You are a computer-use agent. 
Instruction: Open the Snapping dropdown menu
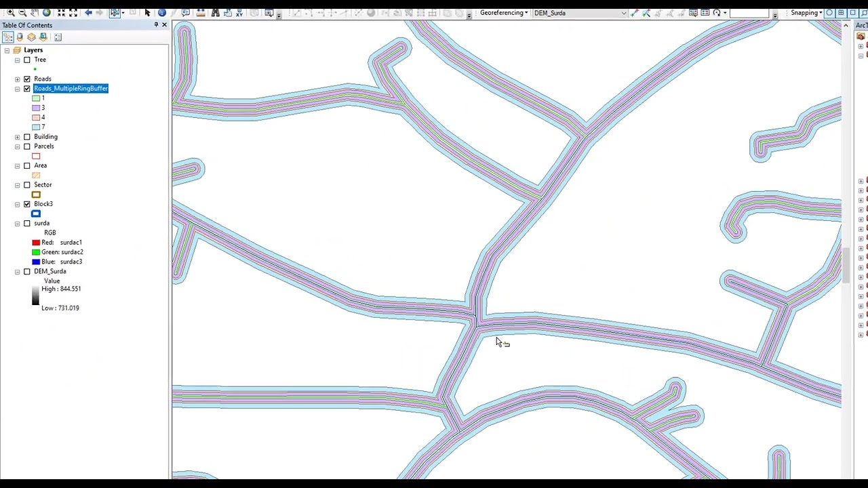tap(806, 13)
